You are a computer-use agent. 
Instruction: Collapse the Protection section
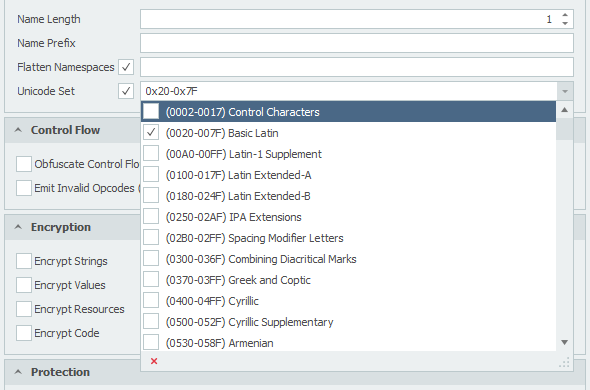tap(18, 372)
